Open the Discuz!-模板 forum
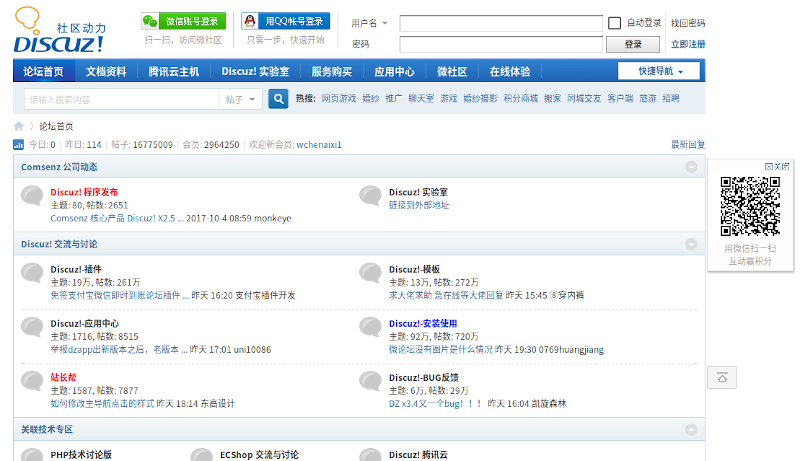Viewport: 800px width, 461px height. click(414, 269)
